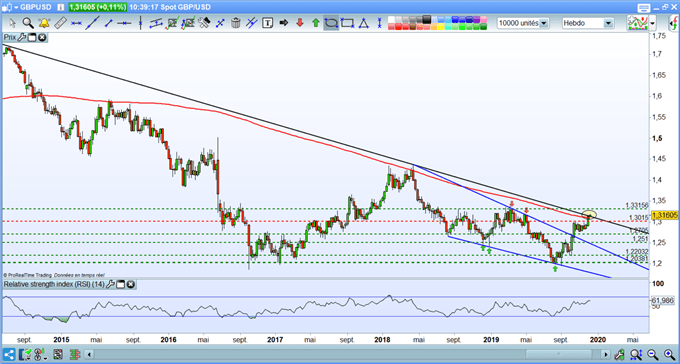Activate the magnifying glass zoom tool
Image resolution: width=680 pixels, height=364 pixels.
coord(28,23)
